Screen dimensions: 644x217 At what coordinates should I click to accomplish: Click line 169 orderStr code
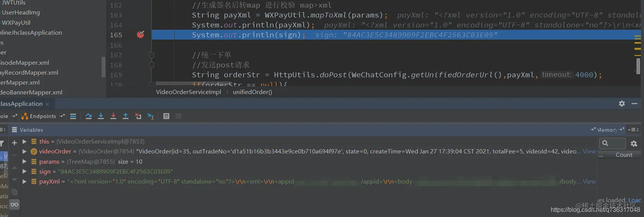pyautogui.click(x=397, y=75)
